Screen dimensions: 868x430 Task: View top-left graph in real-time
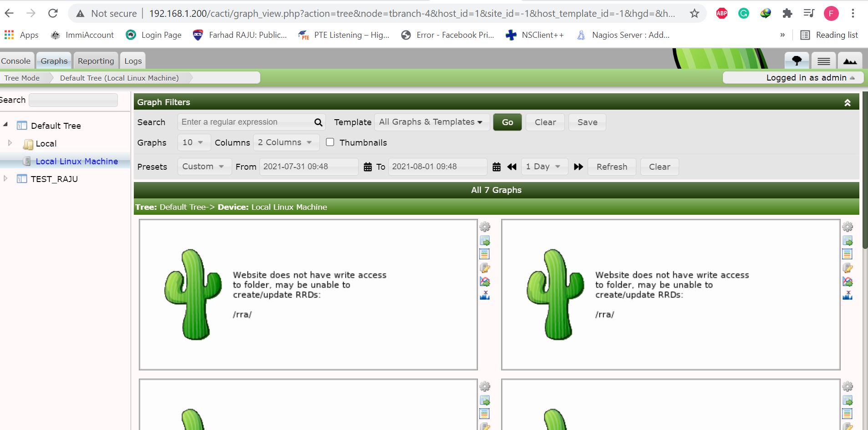(x=485, y=282)
